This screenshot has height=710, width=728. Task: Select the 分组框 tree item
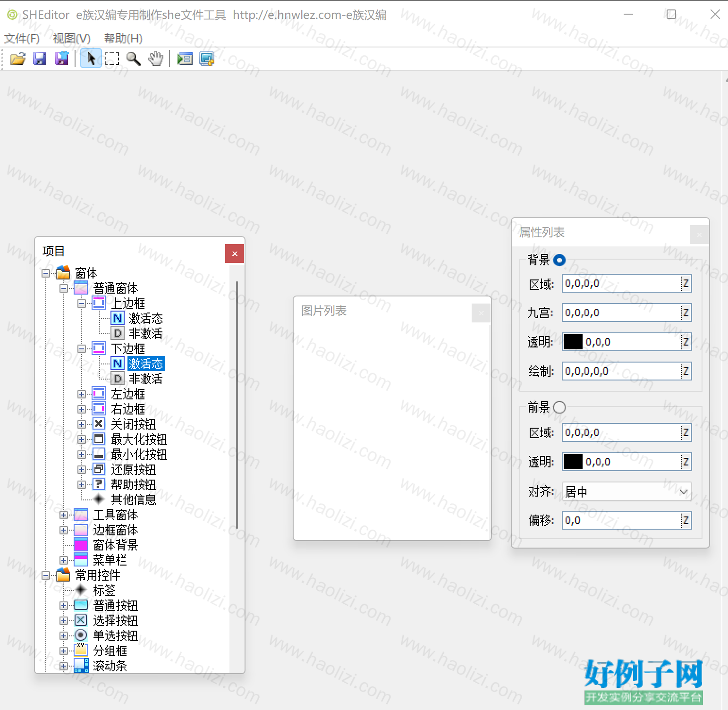pos(110,651)
